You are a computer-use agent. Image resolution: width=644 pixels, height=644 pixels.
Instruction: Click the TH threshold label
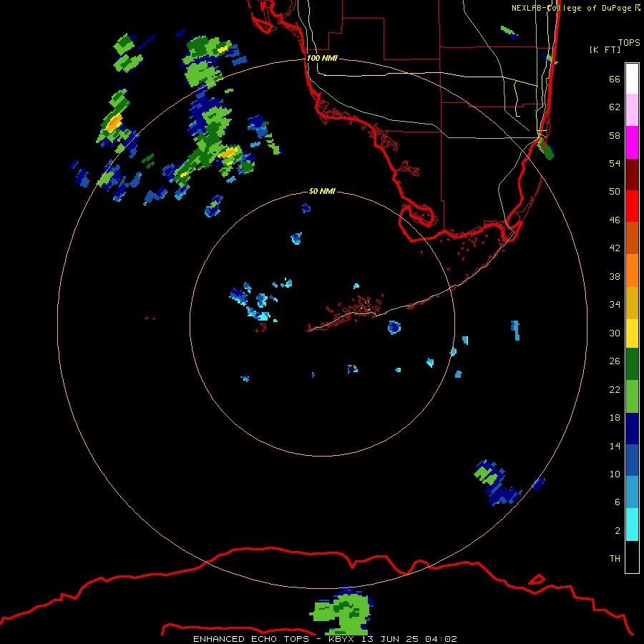click(x=615, y=559)
